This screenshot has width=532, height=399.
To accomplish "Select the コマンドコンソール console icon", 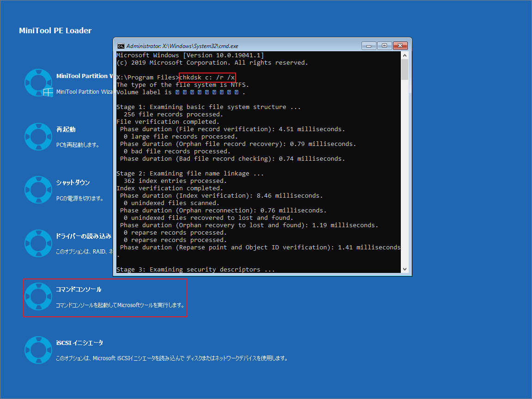I will tap(39, 296).
